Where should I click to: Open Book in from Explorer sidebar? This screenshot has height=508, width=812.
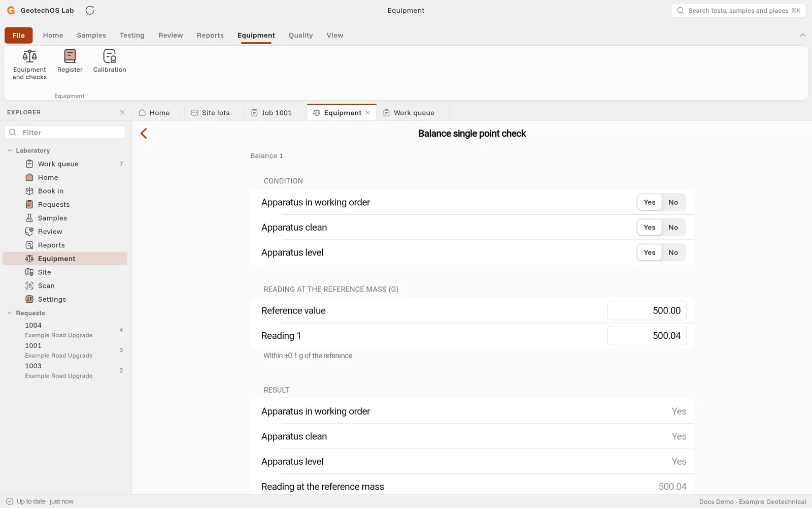[x=65, y=191]
